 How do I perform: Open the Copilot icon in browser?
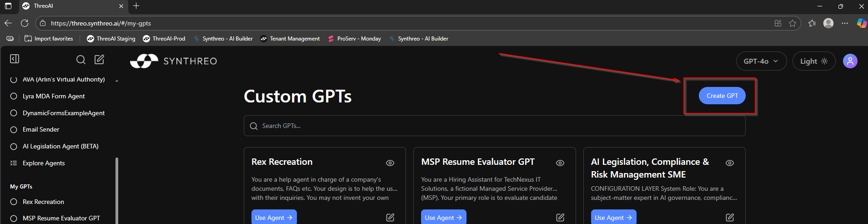click(862, 23)
